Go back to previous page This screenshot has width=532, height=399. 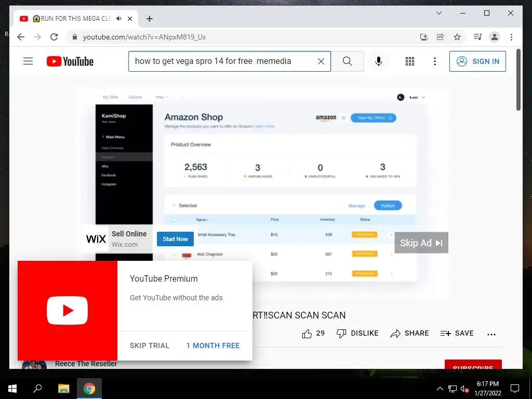[21, 37]
